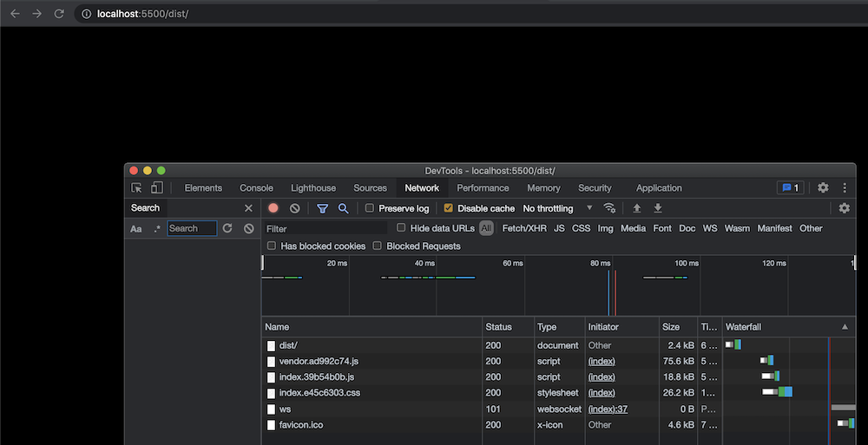Filter requests by WS
This screenshot has height=445, width=868.
(710, 228)
